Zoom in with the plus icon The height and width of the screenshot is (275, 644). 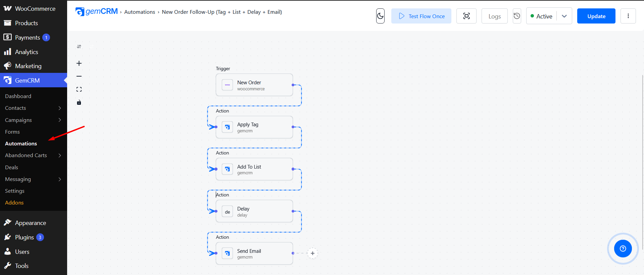click(x=79, y=63)
